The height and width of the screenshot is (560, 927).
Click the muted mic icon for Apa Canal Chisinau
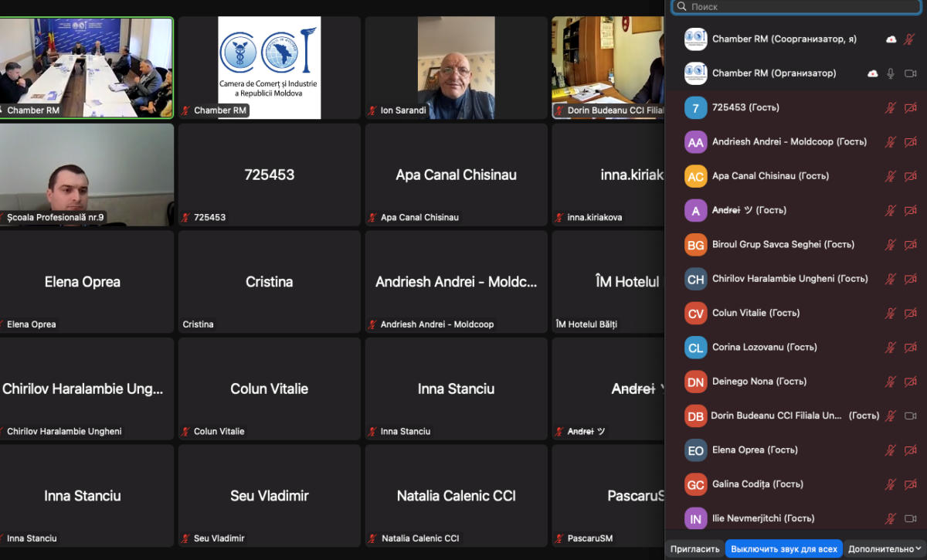point(891,176)
